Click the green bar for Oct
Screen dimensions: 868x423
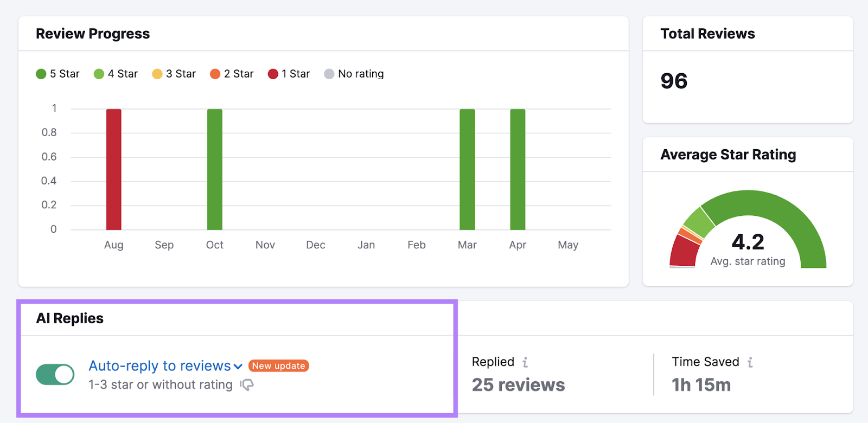click(214, 169)
